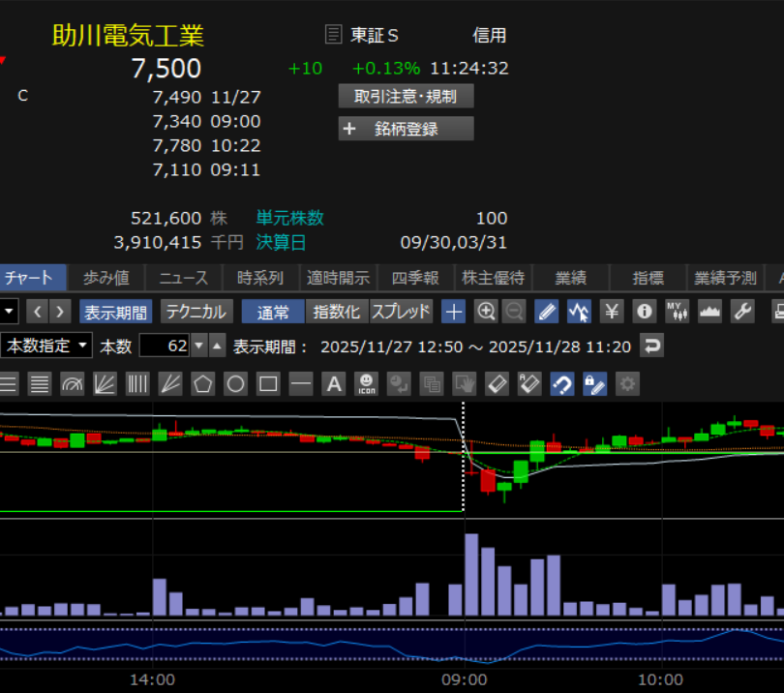784x693 pixels.
Task: Switch to the ニュース tab
Action: [183, 278]
